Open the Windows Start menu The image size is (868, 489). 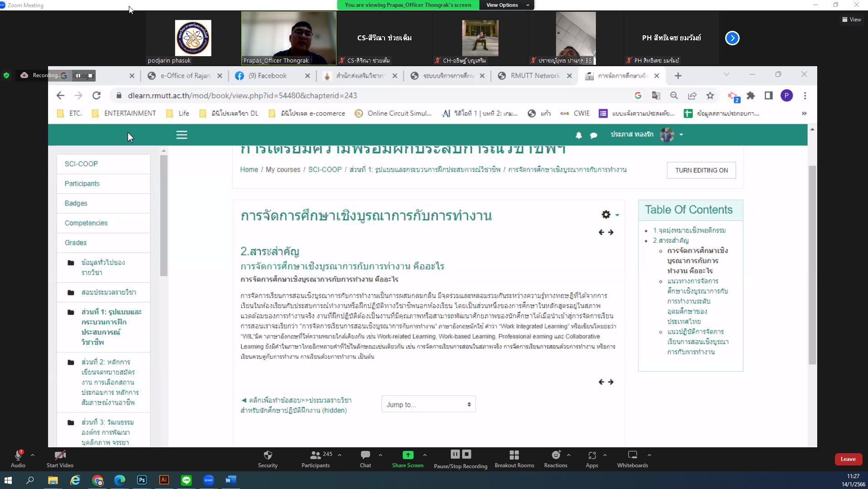point(8,480)
